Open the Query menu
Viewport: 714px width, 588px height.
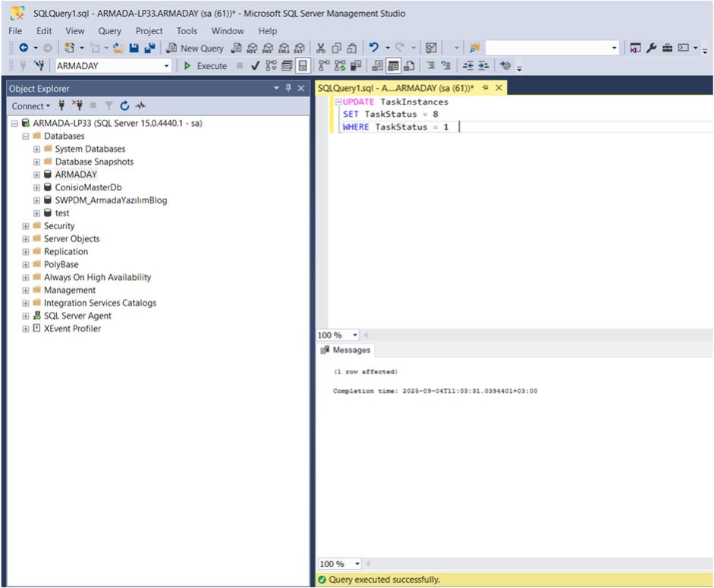tap(110, 31)
